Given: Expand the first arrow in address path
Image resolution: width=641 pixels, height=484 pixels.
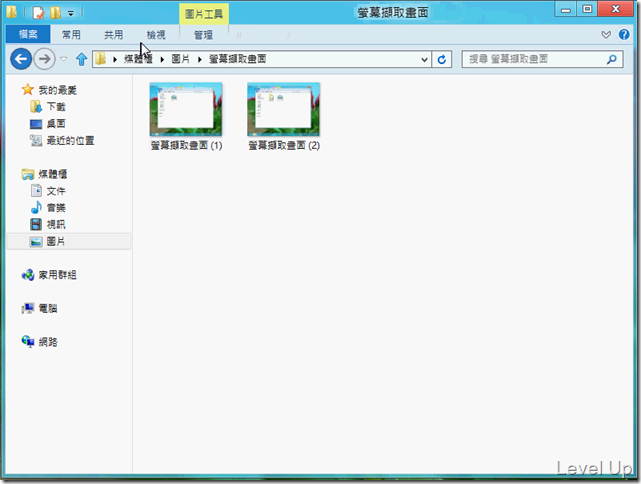Looking at the screenshot, I should coord(115,60).
